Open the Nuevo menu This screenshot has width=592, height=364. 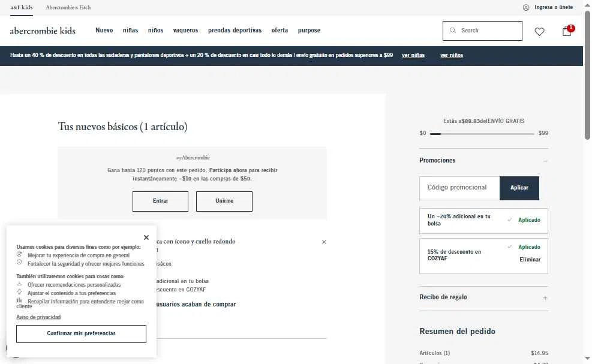click(104, 30)
